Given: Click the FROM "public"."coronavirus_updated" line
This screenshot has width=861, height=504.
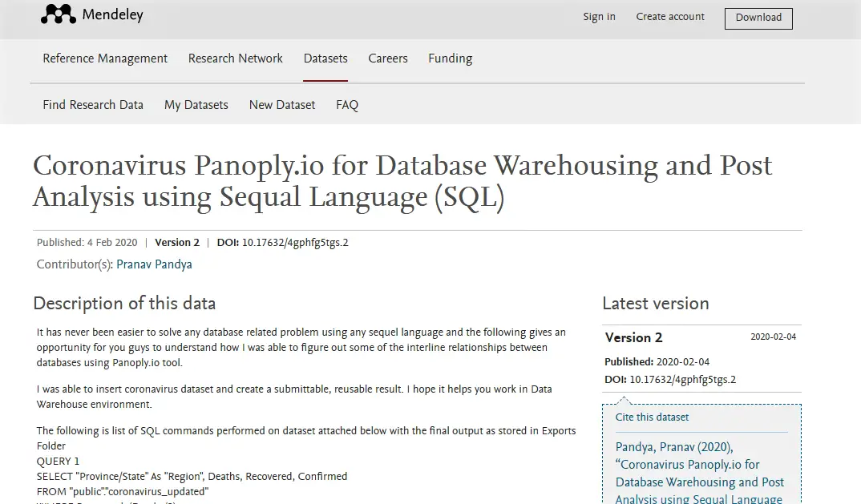Looking at the screenshot, I should tap(123, 492).
